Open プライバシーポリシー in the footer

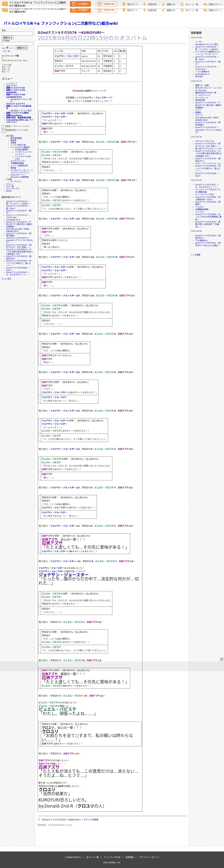pyautogui.click(x=149, y=857)
